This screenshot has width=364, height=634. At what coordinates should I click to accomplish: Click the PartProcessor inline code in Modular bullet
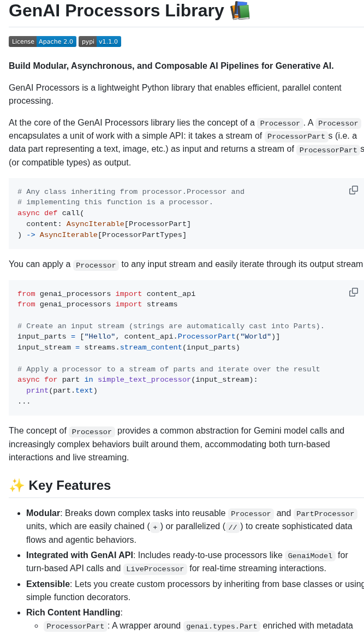pyautogui.click(x=325, y=513)
